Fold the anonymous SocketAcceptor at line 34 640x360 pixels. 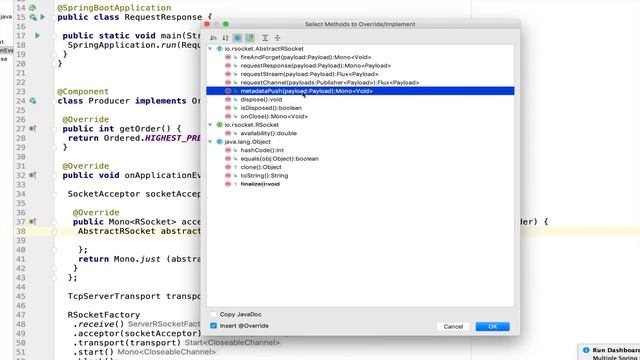(x=53, y=194)
